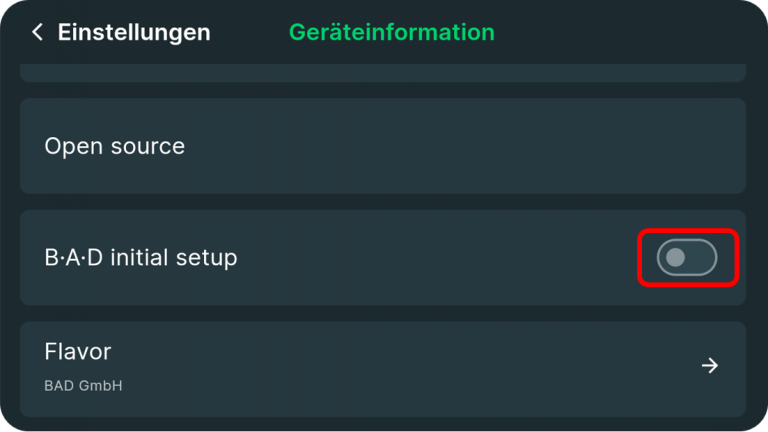Click the back chevron icon
Image resolution: width=768 pixels, height=432 pixels.
37,32
